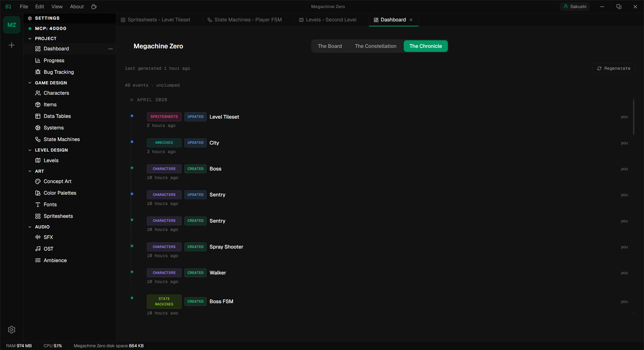Viewport: 644px width, 350px height.
Task: Open the About menu
Action: (x=77, y=7)
